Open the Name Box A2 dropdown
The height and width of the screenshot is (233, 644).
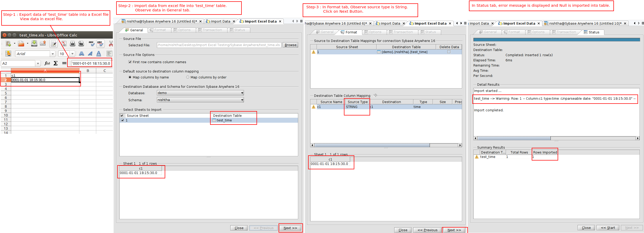pos(38,63)
